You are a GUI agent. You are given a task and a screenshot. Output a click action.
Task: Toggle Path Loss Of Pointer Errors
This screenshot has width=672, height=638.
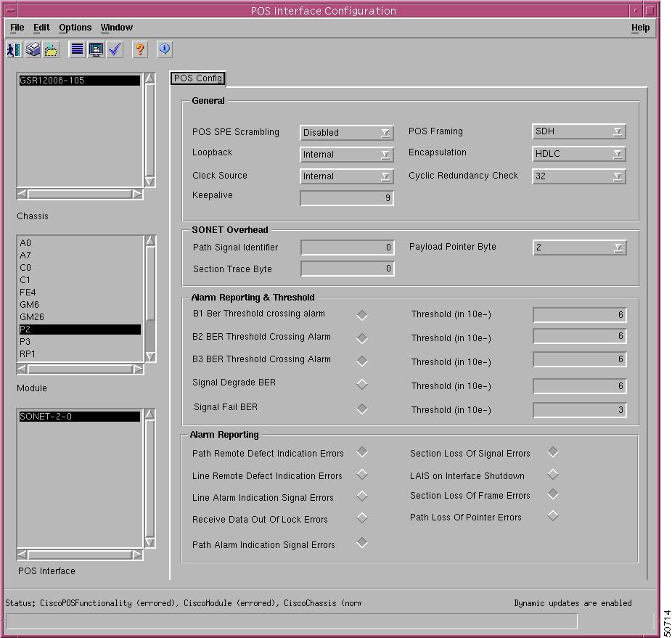553,515
